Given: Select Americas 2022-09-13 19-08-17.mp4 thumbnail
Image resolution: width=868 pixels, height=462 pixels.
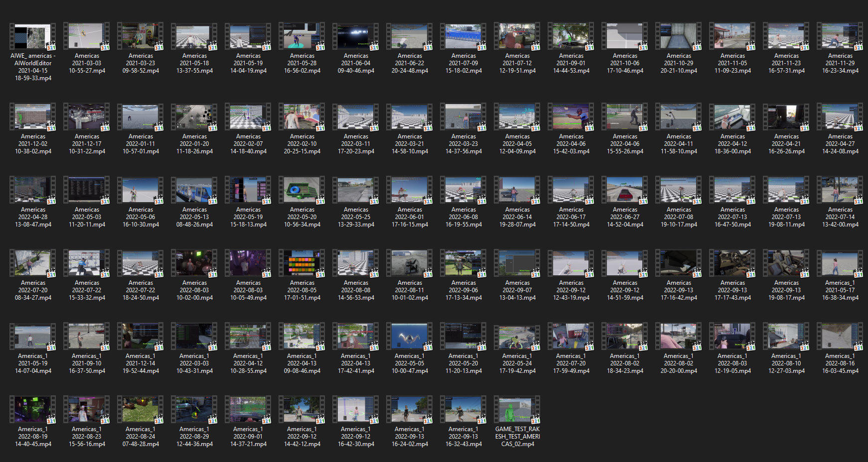Looking at the screenshot, I should 786,263.
